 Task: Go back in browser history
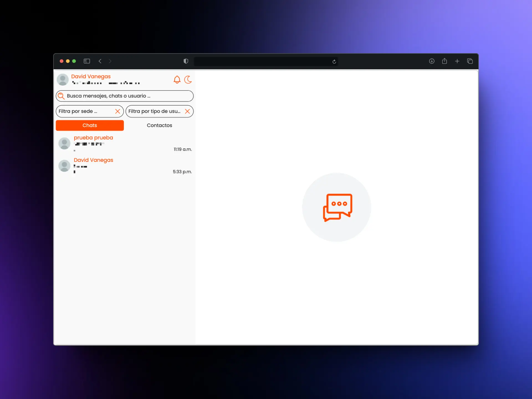coord(100,61)
